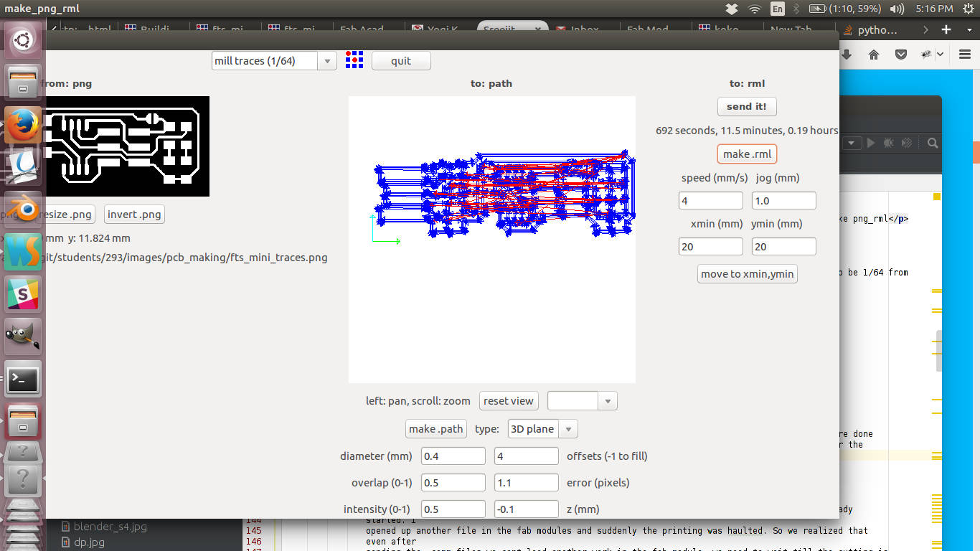
Task: Open the Firefox hamburger menu
Action: pos(964,55)
